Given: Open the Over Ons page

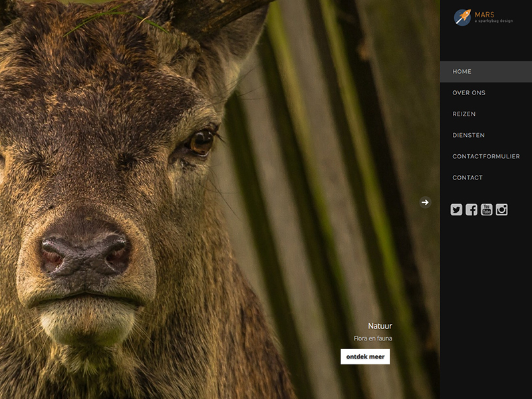Looking at the screenshot, I should coord(469,92).
